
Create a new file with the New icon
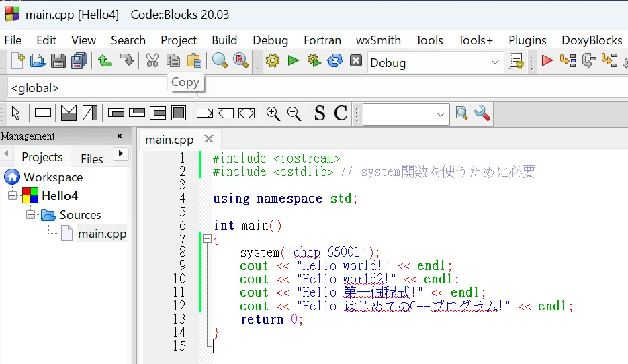17,61
